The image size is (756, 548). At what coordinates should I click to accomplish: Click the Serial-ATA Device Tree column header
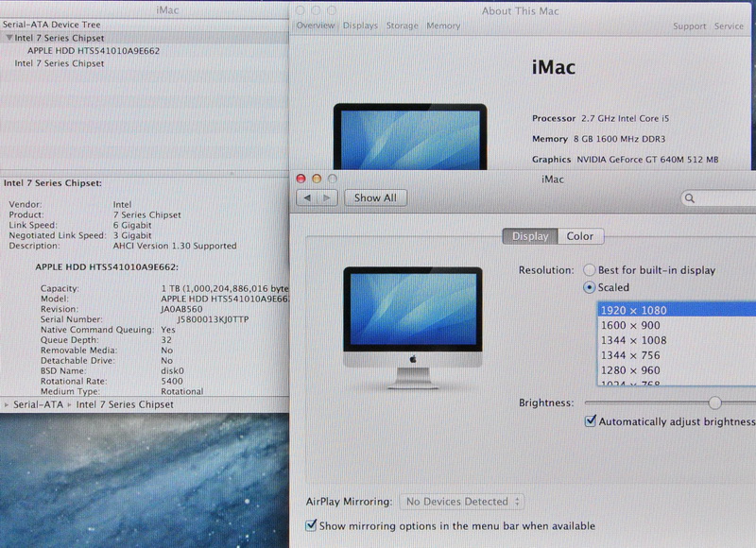tap(145, 25)
